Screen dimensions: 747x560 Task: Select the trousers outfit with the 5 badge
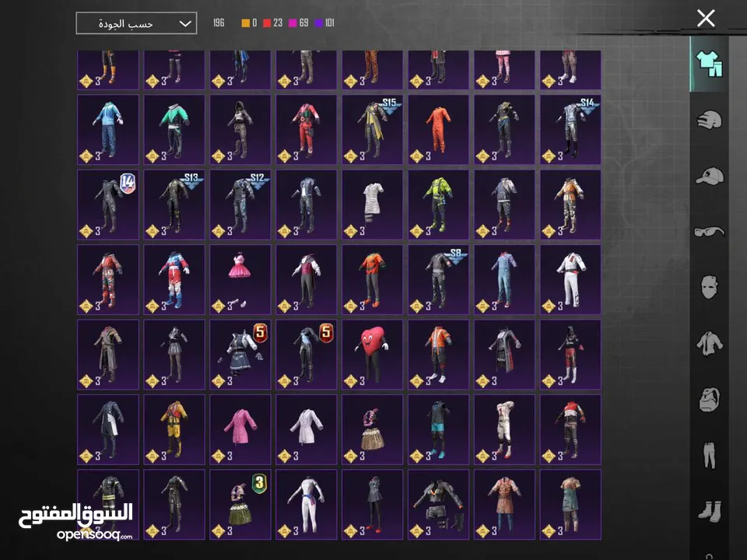tap(307, 355)
